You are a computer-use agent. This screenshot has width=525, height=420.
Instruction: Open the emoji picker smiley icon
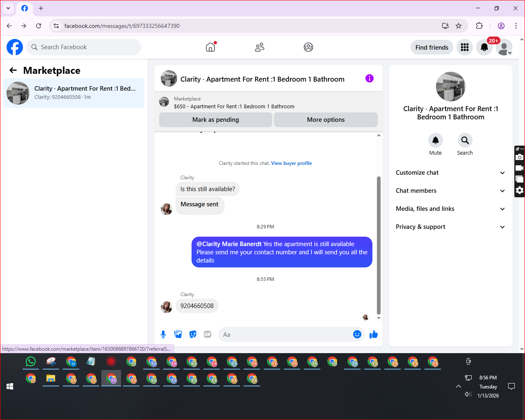(x=357, y=334)
